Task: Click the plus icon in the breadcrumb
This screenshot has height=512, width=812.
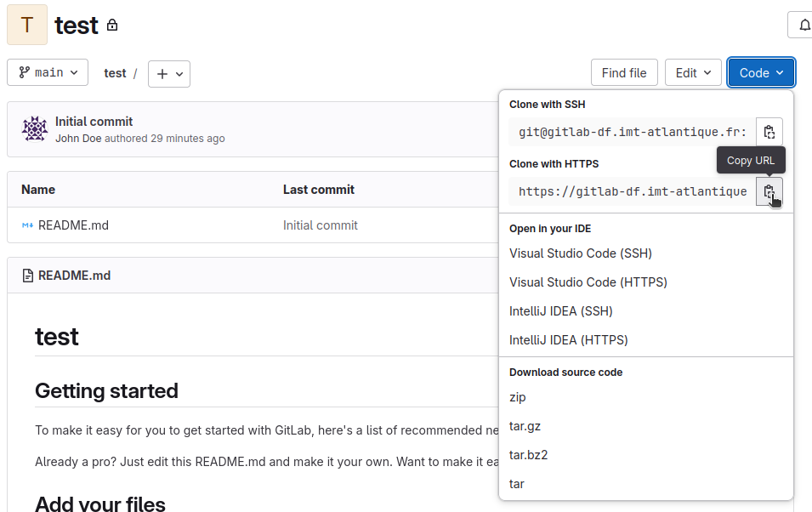Action: click(162, 72)
